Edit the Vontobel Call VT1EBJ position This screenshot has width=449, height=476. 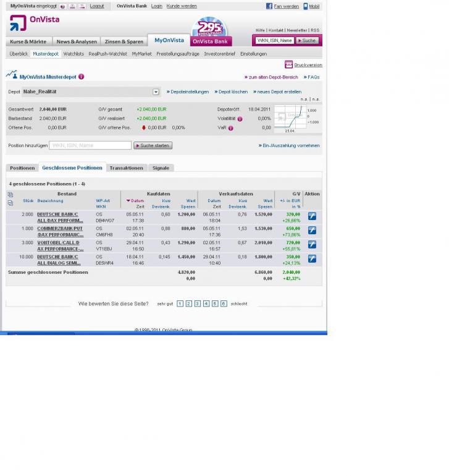pos(312,244)
